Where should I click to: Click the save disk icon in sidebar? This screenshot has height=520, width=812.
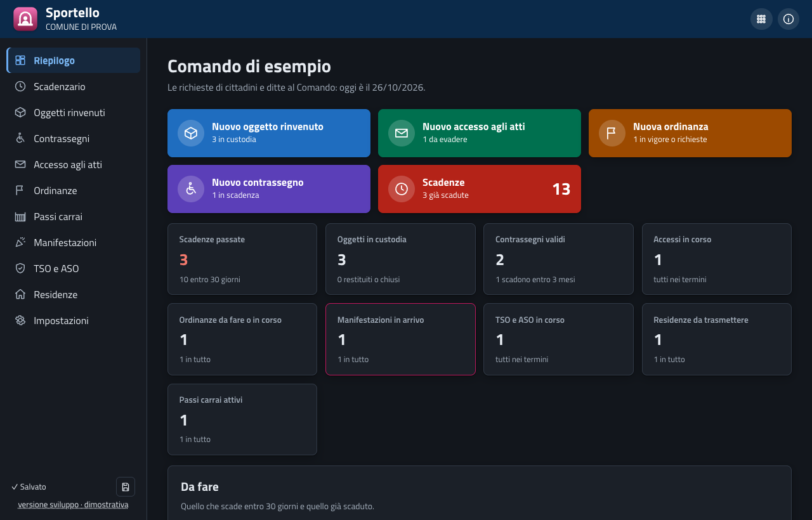126,486
